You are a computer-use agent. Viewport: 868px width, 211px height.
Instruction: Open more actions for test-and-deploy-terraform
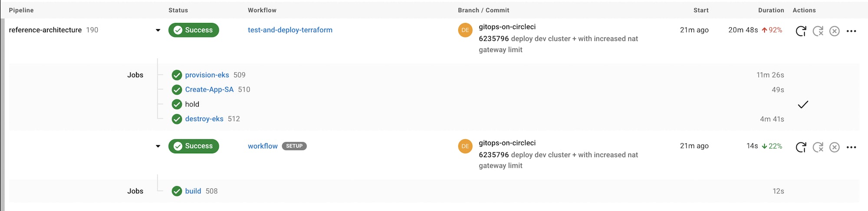tap(851, 31)
